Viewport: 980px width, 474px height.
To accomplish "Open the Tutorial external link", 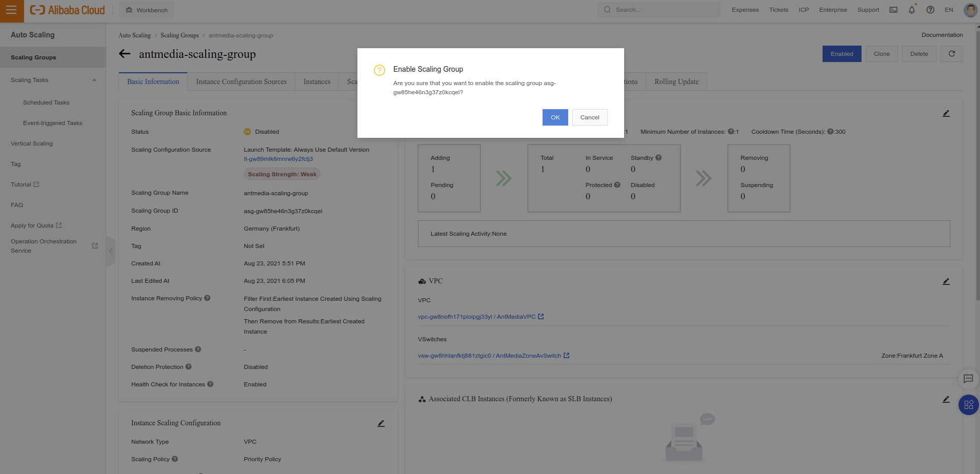I will point(25,184).
